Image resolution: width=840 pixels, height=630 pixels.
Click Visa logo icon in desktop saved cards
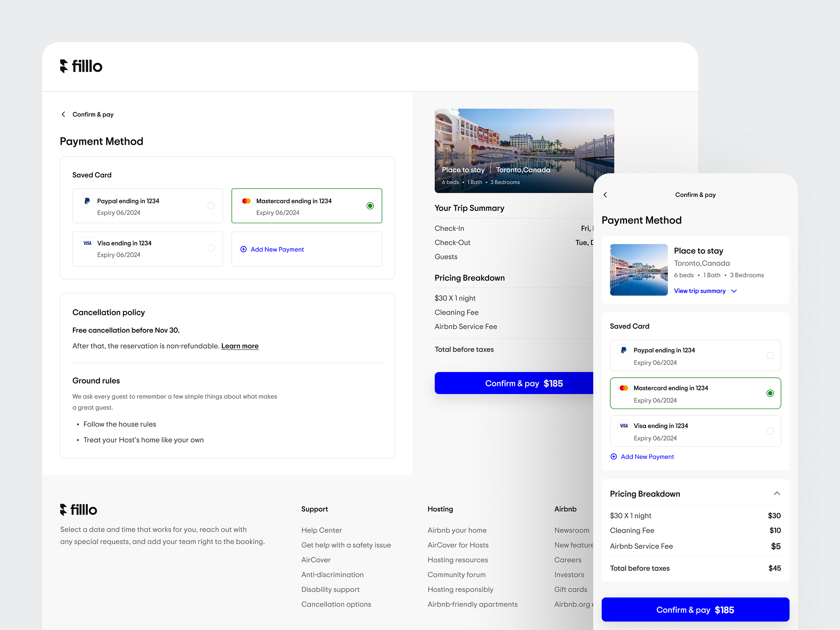[x=87, y=243]
